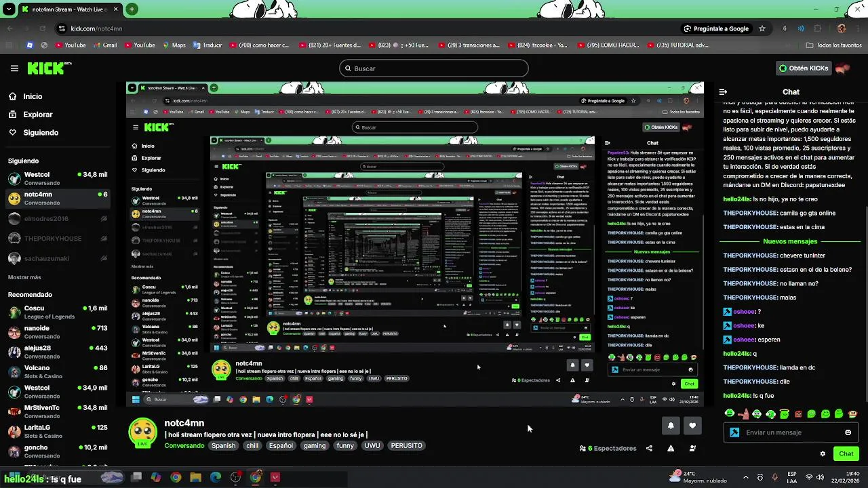Click the Nuevos mensajes divider
868x488 pixels.
click(x=790, y=241)
